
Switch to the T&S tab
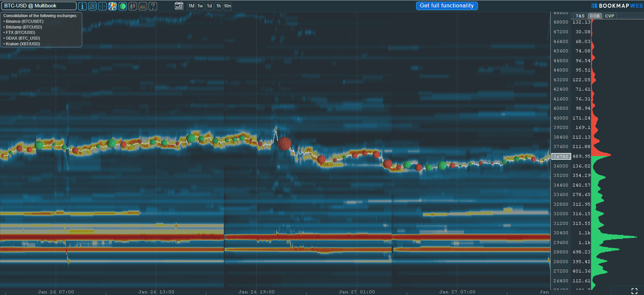pos(580,16)
